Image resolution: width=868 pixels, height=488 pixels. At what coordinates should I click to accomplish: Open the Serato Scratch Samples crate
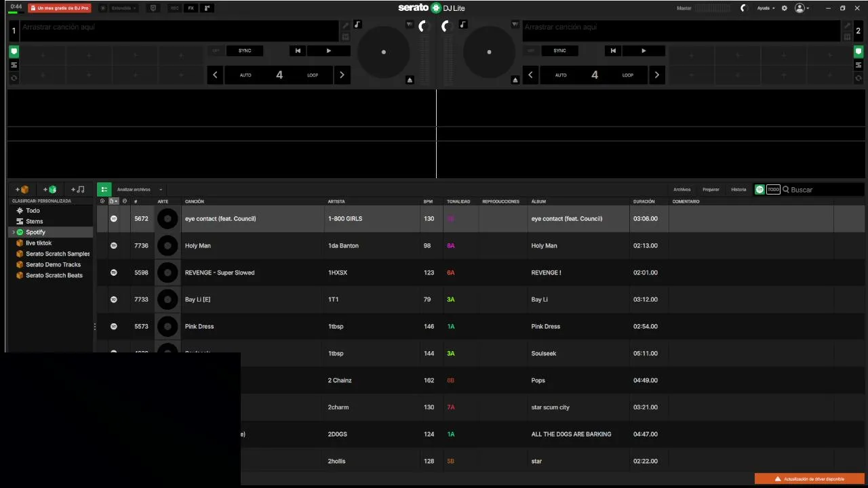coord(57,254)
